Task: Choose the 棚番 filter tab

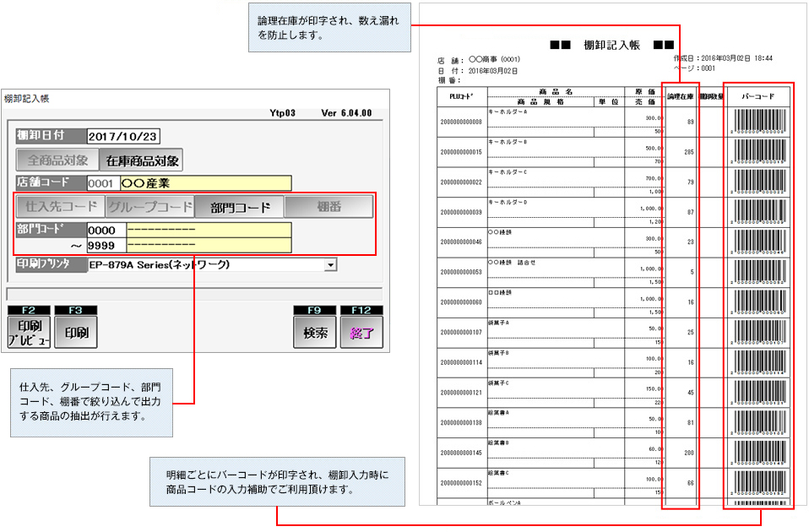Action: 328,206
